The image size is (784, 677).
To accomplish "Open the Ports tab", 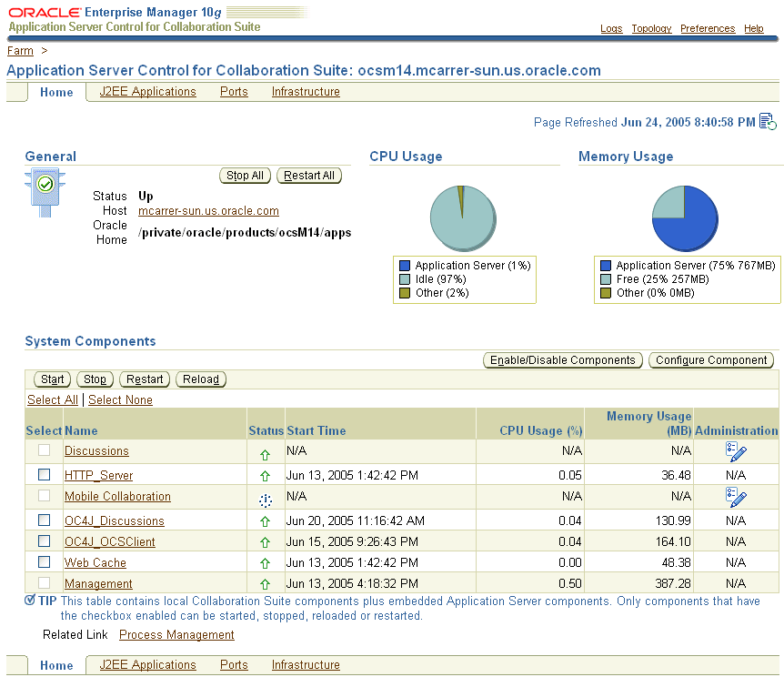I will click(x=234, y=92).
